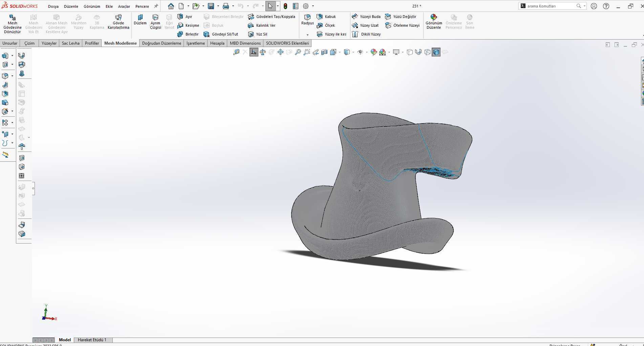
Task: Click the Birleştir command
Action: [188, 34]
